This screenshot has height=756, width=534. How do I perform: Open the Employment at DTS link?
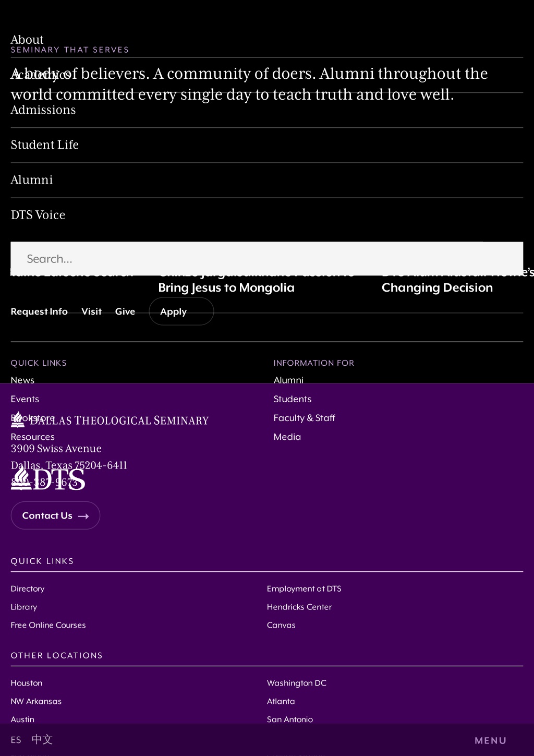pos(304,589)
